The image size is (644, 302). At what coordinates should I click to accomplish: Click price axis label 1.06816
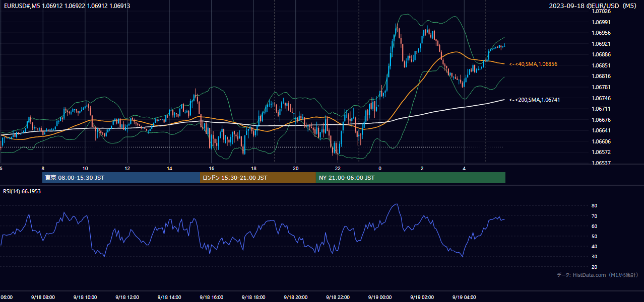coord(601,76)
